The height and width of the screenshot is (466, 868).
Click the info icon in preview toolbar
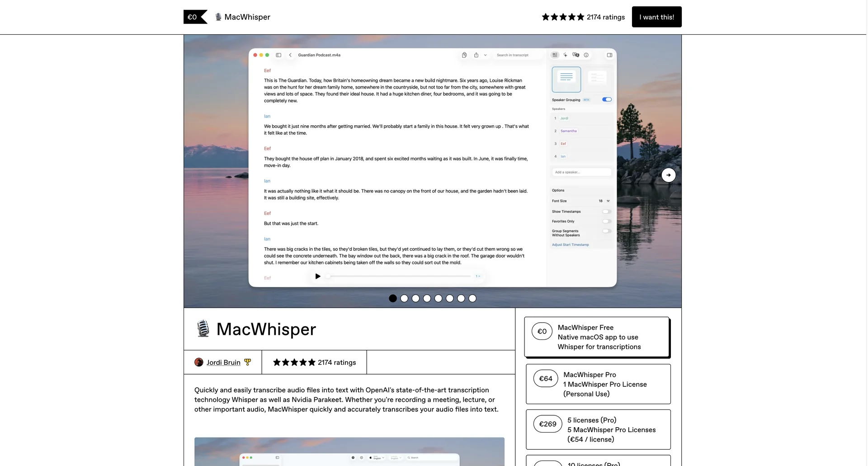(586, 55)
